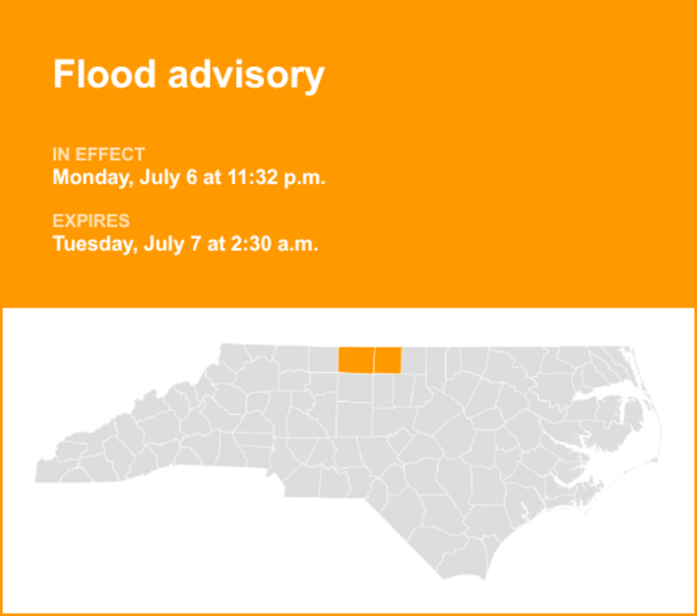Click the "Tuesday, July 7 at 2:30 a.m." line
697x616 pixels.
tap(185, 243)
